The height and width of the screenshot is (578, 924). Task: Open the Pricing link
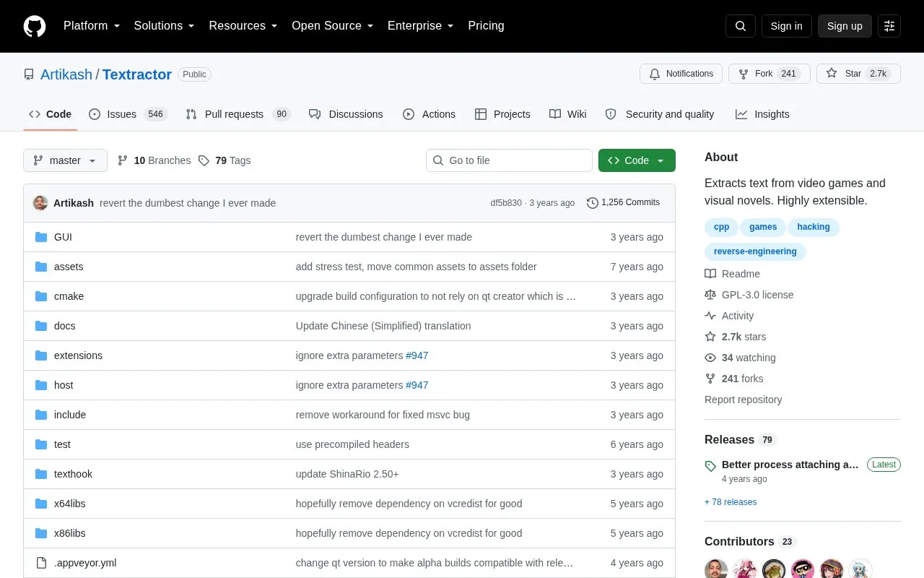486,26
